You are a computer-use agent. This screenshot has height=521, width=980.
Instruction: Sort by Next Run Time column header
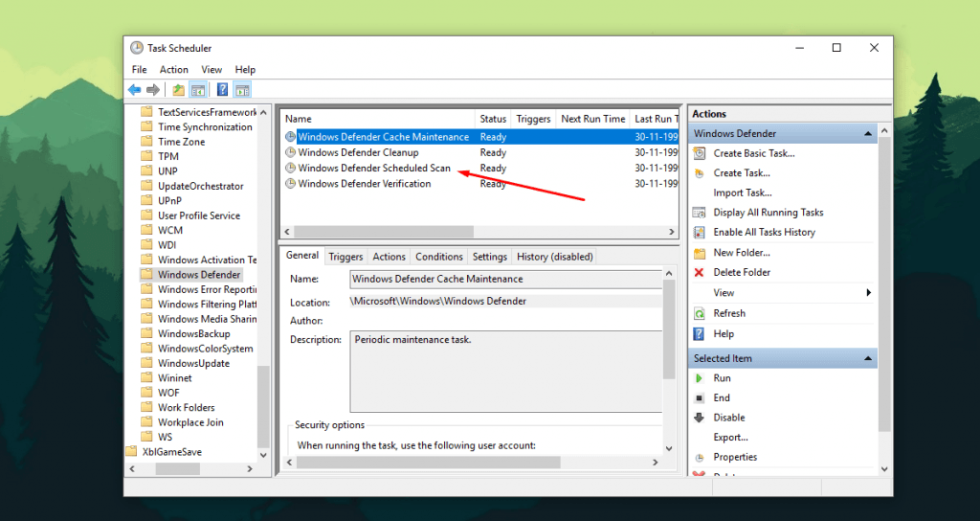[592, 119]
